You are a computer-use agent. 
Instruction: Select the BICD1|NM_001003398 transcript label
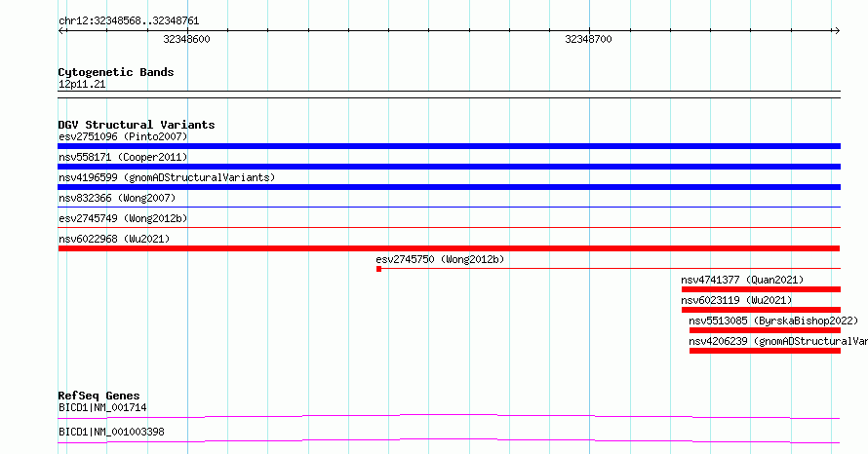pos(111,432)
